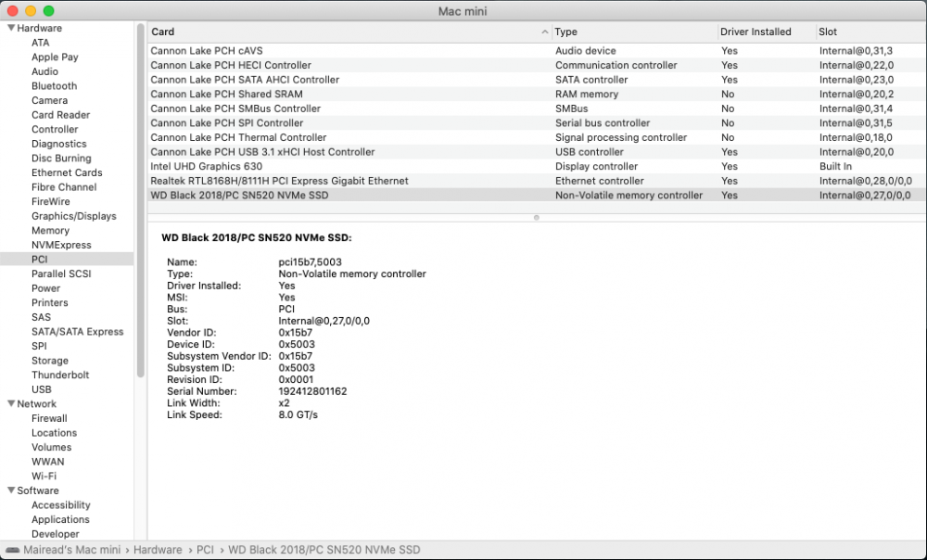The height and width of the screenshot is (560, 927).
Task: Select Parallel SCSI in the sidebar
Action: [x=61, y=274]
